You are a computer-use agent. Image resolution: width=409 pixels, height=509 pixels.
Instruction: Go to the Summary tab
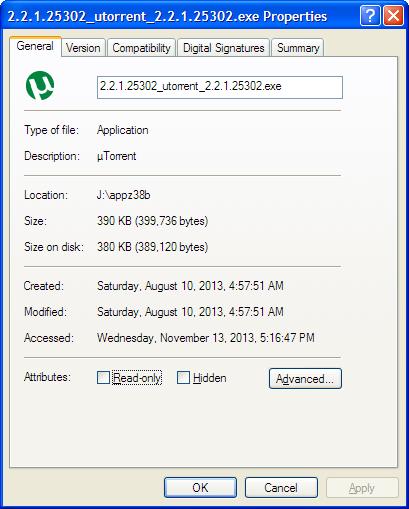pyautogui.click(x=298, y=48)
